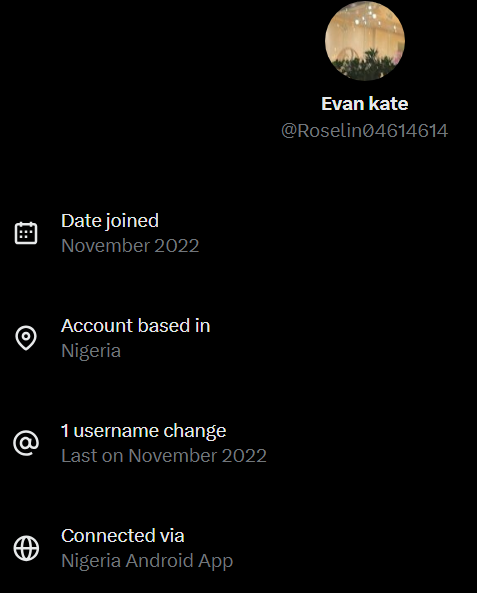
Task: Click the Nigeria country value
Action: pyautogui.click(x=91, y=351)
